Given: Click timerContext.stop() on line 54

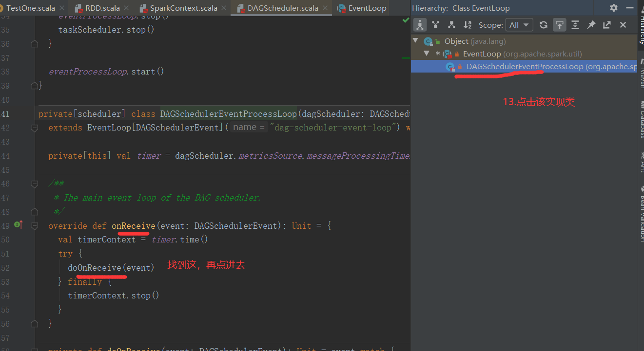Looking at the screenshot, I should [114, 296].
